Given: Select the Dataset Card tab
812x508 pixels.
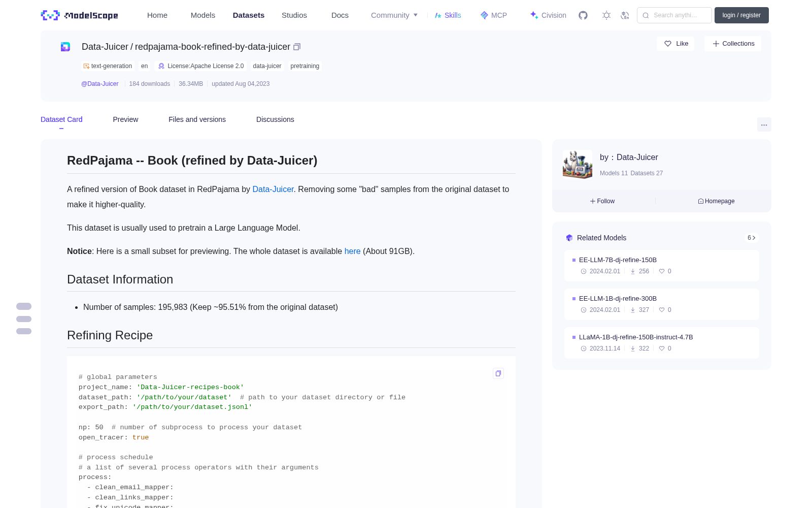Looking at the screenshot, I should coord(61,119).
